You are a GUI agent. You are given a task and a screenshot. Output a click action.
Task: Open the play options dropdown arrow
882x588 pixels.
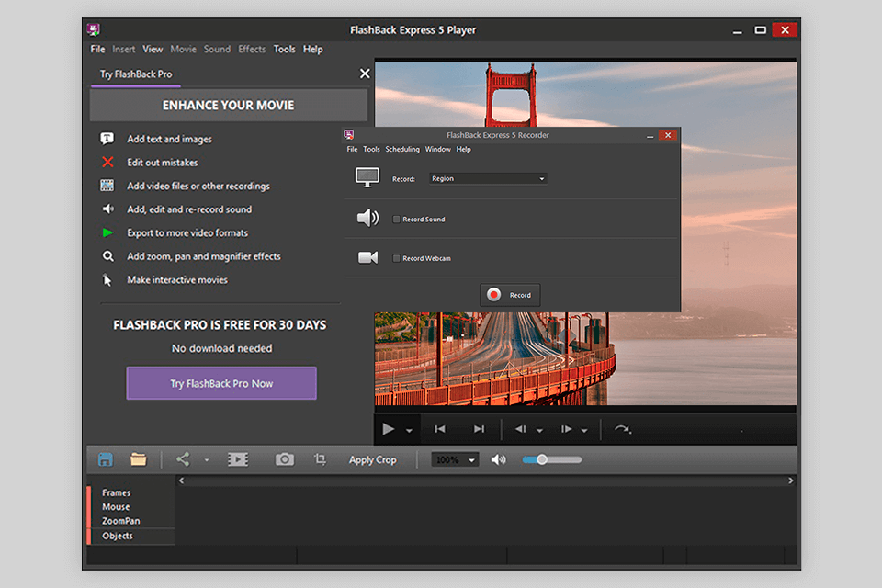[409, 431]
